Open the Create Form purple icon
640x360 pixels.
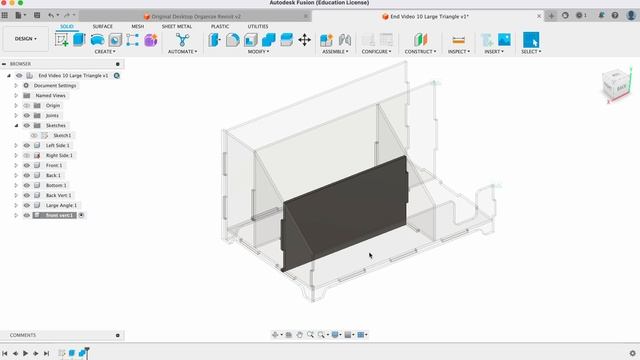coord(151,40)
